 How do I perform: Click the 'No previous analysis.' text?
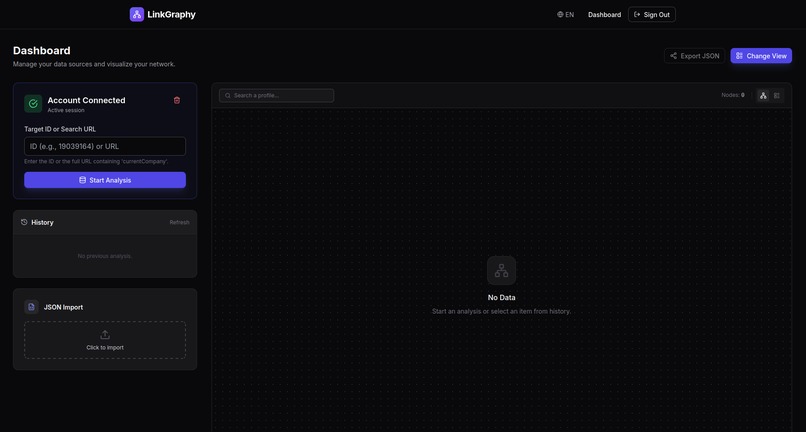105,256
